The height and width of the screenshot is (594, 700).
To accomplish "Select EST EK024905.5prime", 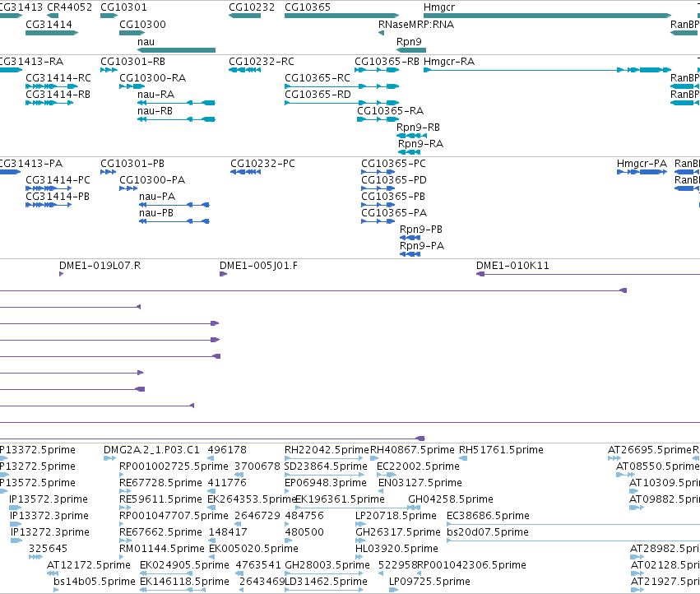I will 166,573.
